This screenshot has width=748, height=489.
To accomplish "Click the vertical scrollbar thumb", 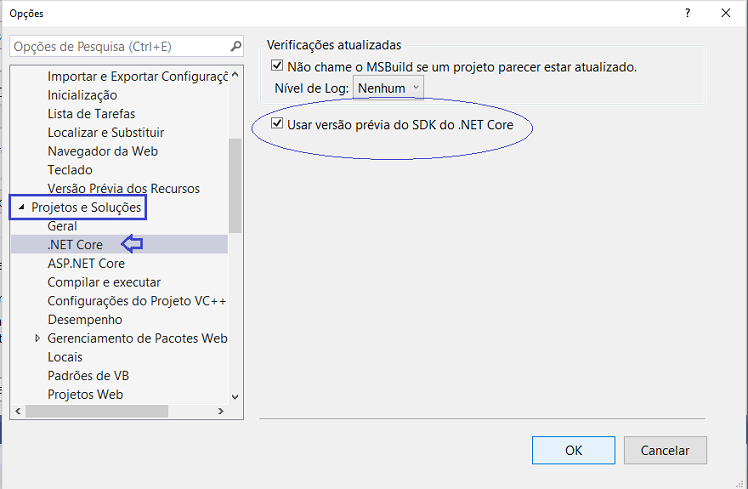I will [235, 186].
